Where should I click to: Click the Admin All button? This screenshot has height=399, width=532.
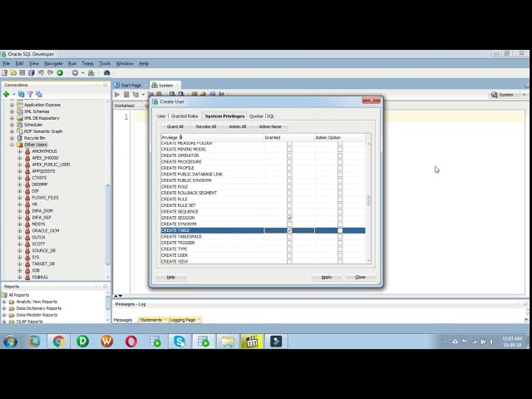coord(238,126)
